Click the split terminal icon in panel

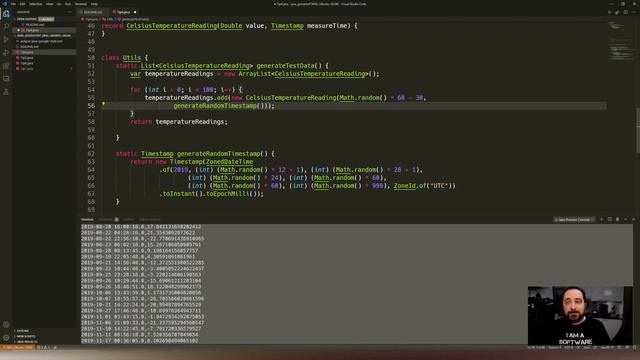coord(610,220)
